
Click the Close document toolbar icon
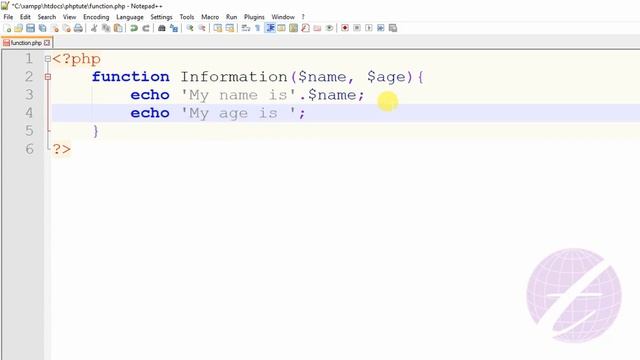[55, 28]
